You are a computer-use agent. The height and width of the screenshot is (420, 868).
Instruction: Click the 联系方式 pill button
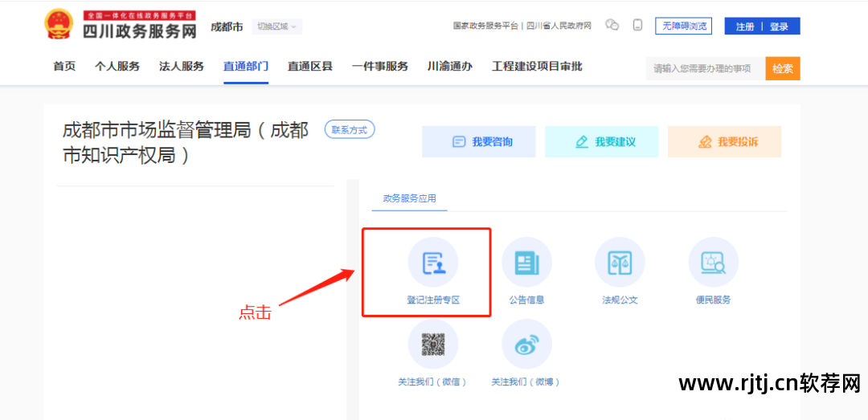[x=350, y=129]
